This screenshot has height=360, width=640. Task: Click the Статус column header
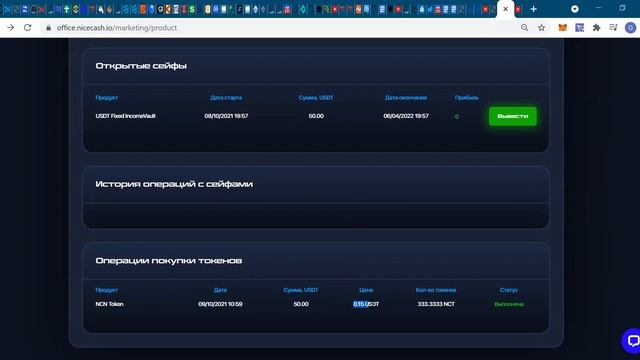coord(509,290)
